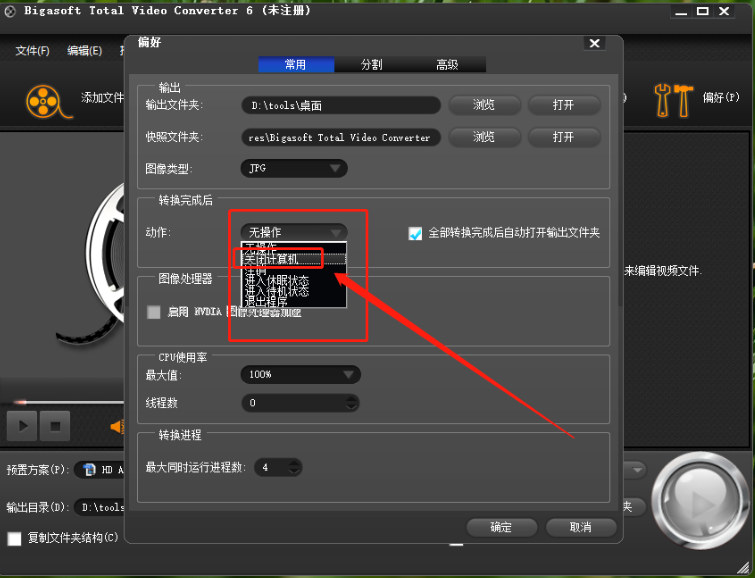Choose 进入待机状态 from the action list
755x578 pixels.
coord(294,291)
